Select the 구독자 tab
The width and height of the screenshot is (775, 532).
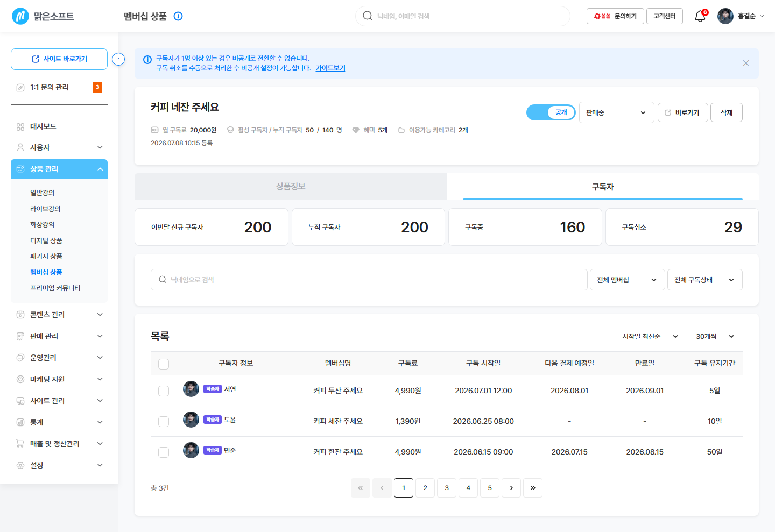[x=603, y=187]
